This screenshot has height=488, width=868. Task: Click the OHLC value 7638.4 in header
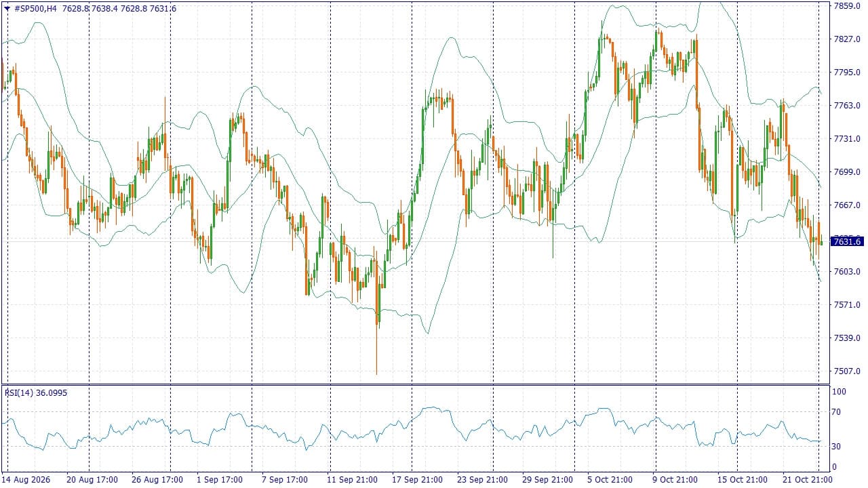(x=104, y=8)
